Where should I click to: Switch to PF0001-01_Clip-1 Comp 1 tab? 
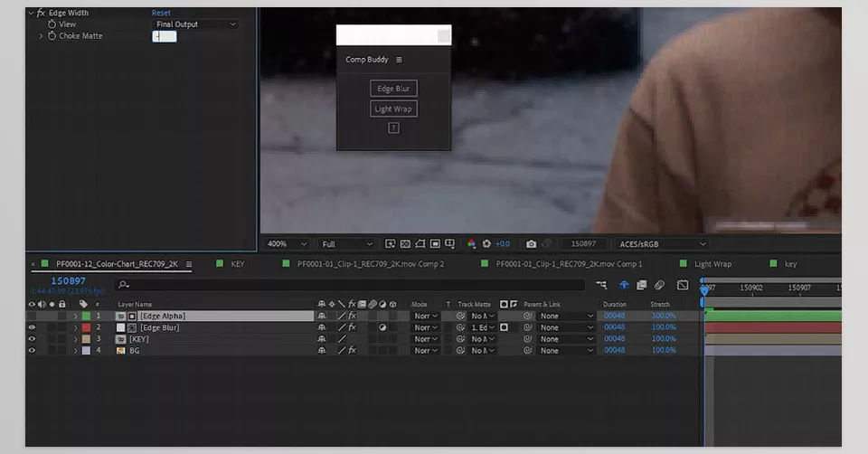(x=569, y=264)
